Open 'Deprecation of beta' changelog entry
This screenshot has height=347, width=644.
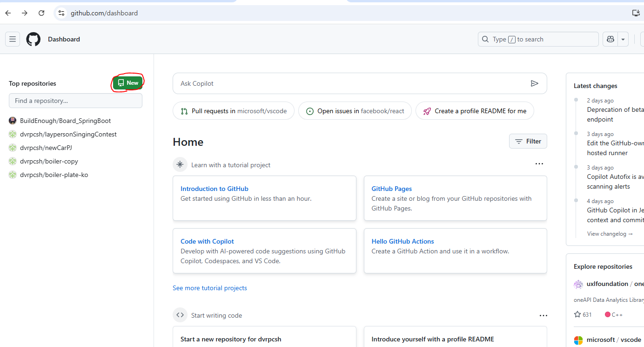click(616, 115)
